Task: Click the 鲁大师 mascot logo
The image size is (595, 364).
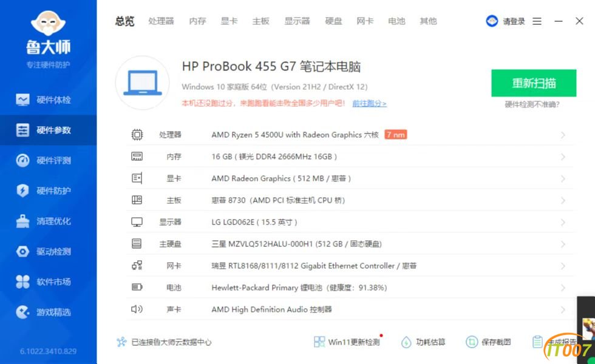Action: (48, 22)
